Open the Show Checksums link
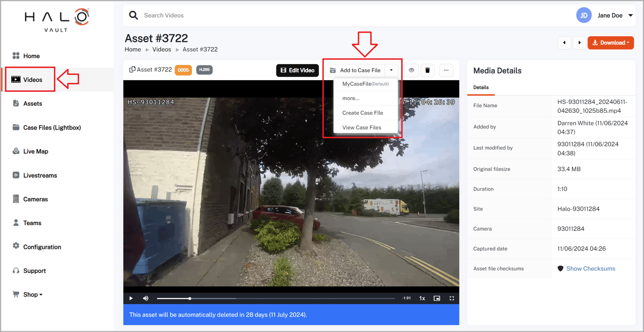 (591, 269)
